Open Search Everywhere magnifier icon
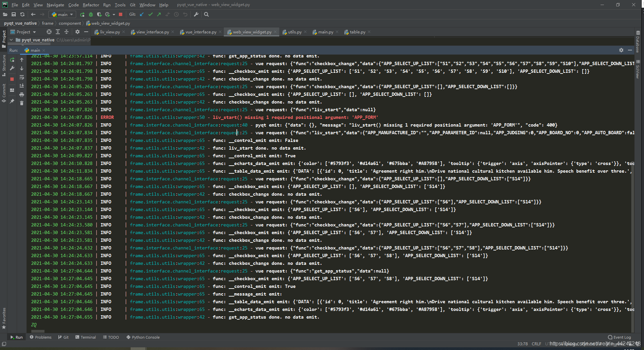Viewport: 644px width, 350px height. (x=206, y=14)
